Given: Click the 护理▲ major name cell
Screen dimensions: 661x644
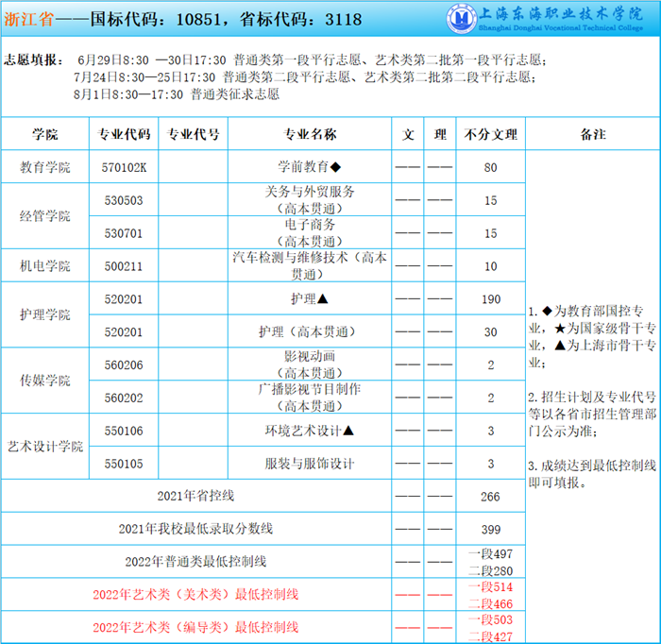Looking at the screenshot, I should click(309, 298).
